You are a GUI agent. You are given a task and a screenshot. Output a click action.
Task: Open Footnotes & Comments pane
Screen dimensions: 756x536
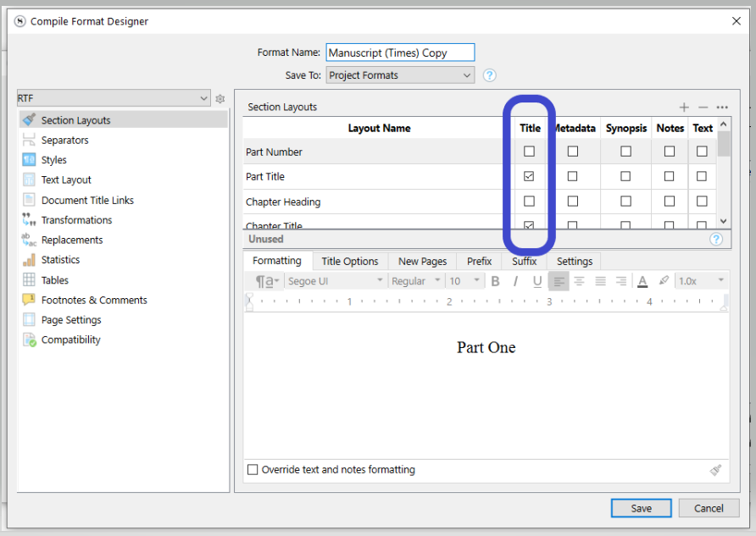point(94,300)
